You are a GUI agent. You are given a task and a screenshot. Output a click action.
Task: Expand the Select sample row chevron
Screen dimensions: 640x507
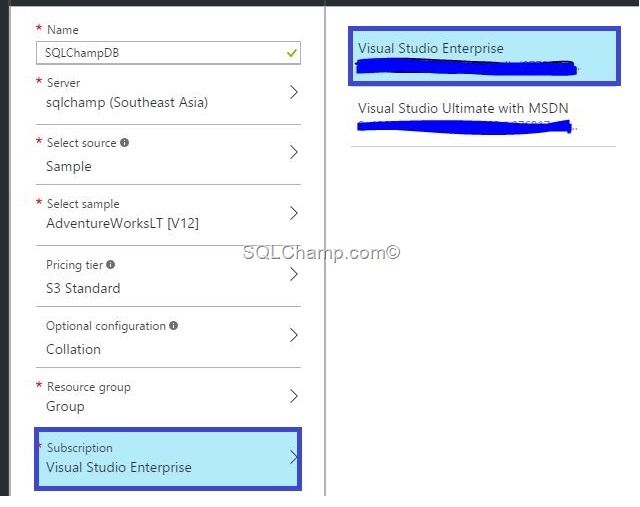tap(293, 213)
